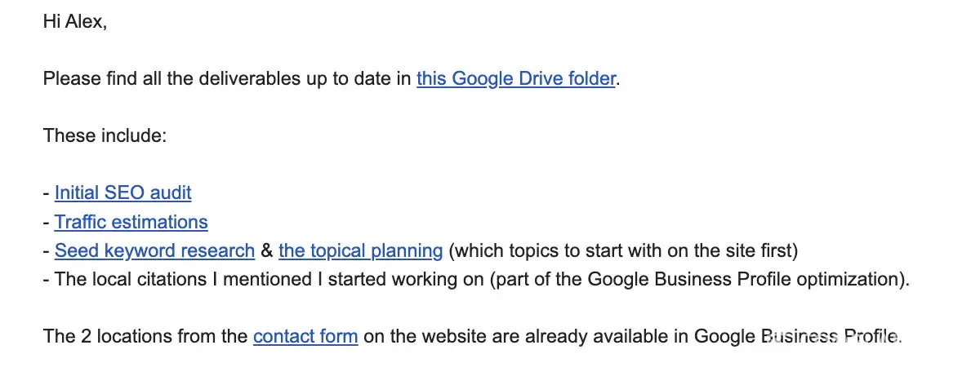Image resolution: width=980 pixels, height=385 pixels.
Task: Click the 'Hi Alex,' greeting line
Action: click(x=74, y=22)
